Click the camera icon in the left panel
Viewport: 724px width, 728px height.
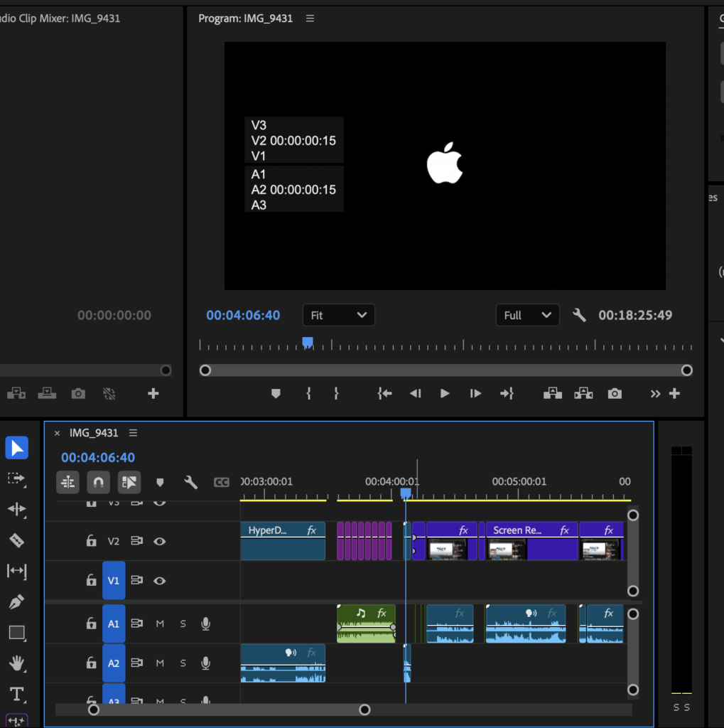[x=78, y=394]
